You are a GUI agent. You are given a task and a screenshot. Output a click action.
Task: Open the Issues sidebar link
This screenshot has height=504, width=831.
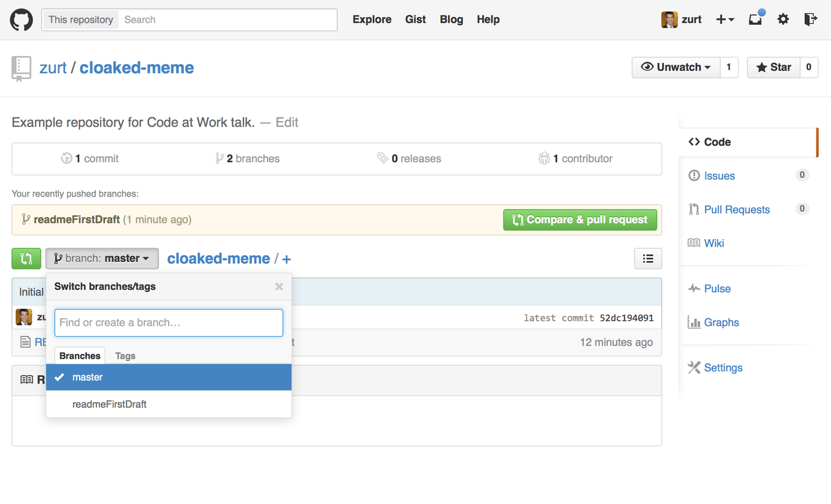coord(719,176)
